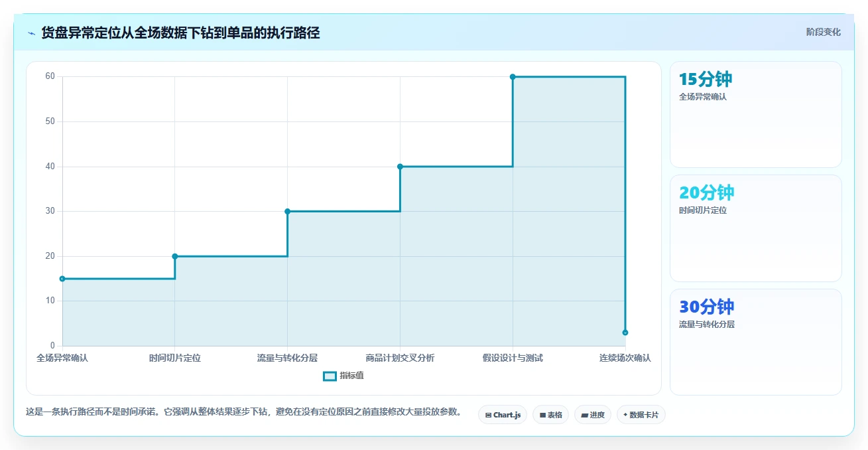868x450 pixels.
Task: Click the 阶段变化 label in header
Action: pyautogui.click(x=824, y=32)
